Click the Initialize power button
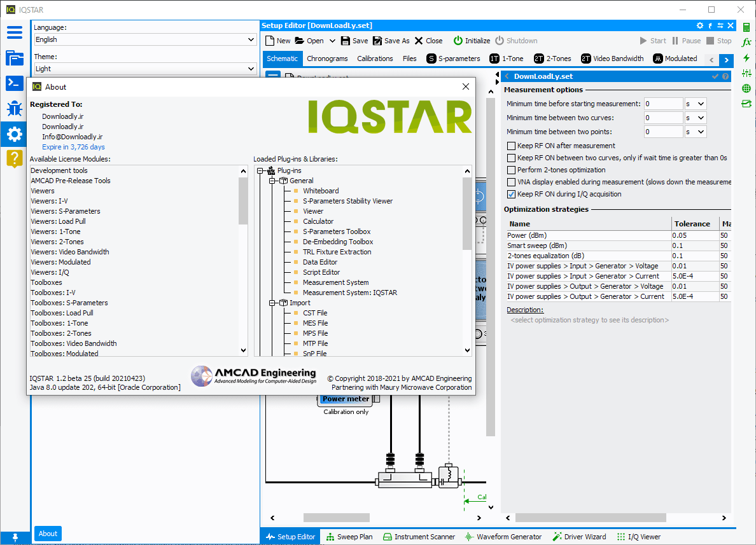Screen dimensions: 756x545 coord(472,41)
